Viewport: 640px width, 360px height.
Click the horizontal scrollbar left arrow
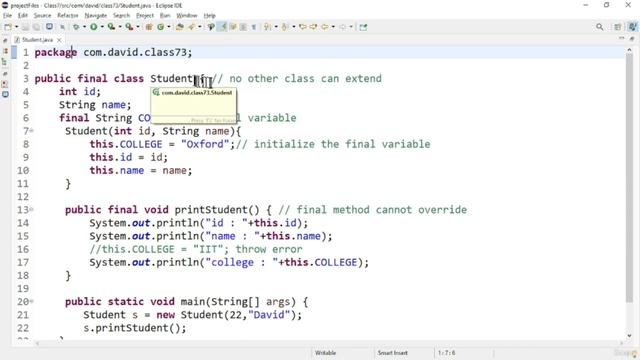click(x=38, y=343)
